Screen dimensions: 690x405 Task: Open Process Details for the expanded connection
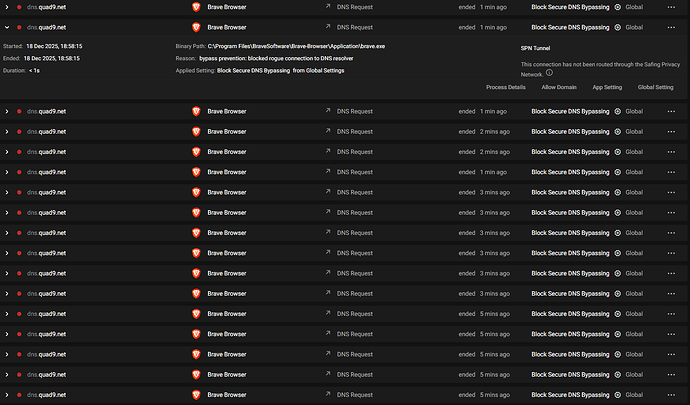506,87
